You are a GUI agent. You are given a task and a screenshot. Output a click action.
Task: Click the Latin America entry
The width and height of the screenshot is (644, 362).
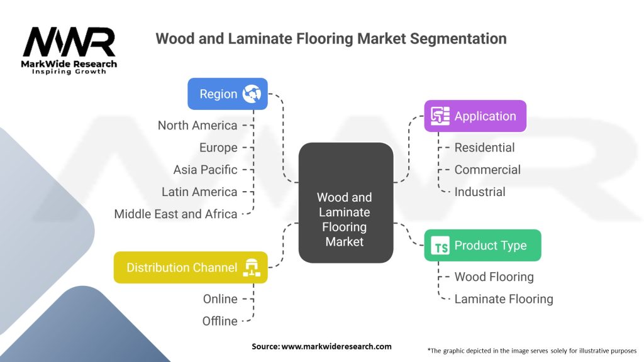199,192
